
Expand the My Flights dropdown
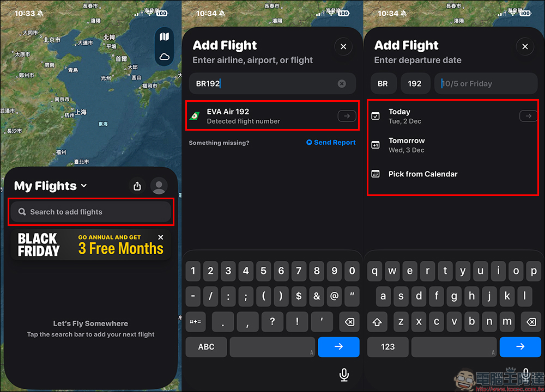coord(84,186)
